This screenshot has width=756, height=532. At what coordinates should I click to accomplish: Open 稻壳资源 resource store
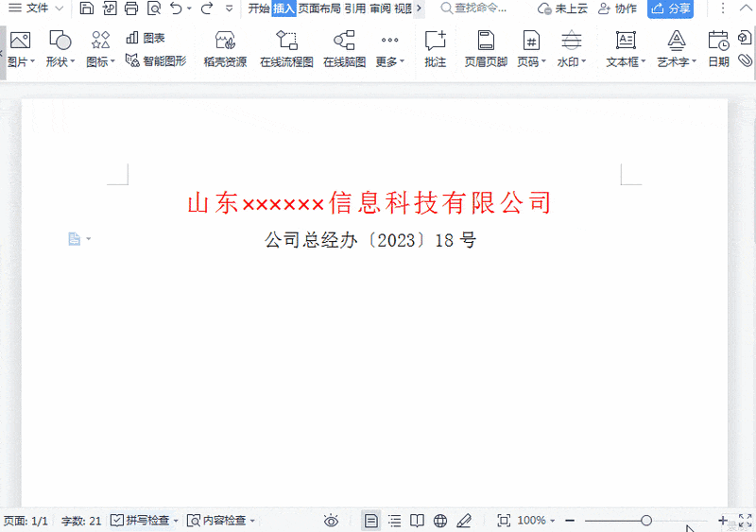225,49
